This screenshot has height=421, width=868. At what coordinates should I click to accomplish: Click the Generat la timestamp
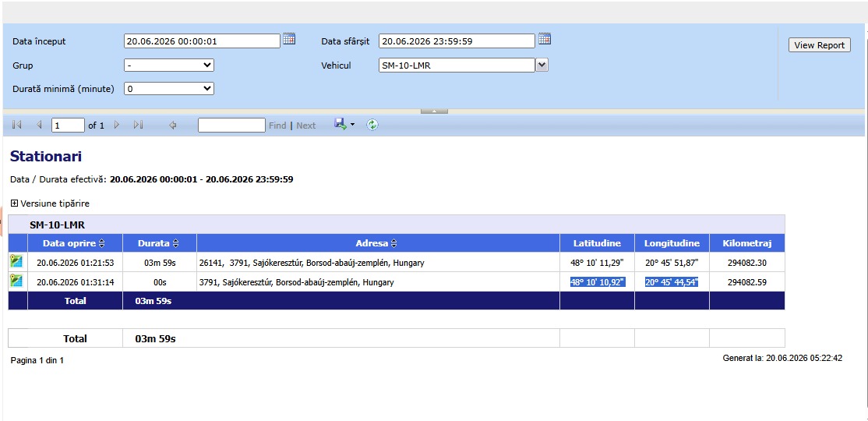[x=782, y=358]
